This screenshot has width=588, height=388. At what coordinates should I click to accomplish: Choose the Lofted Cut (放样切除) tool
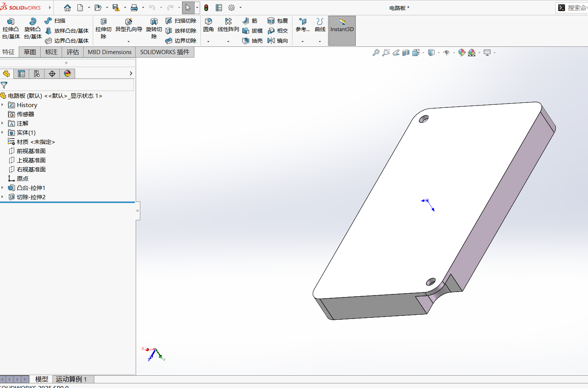coord(181,31)
